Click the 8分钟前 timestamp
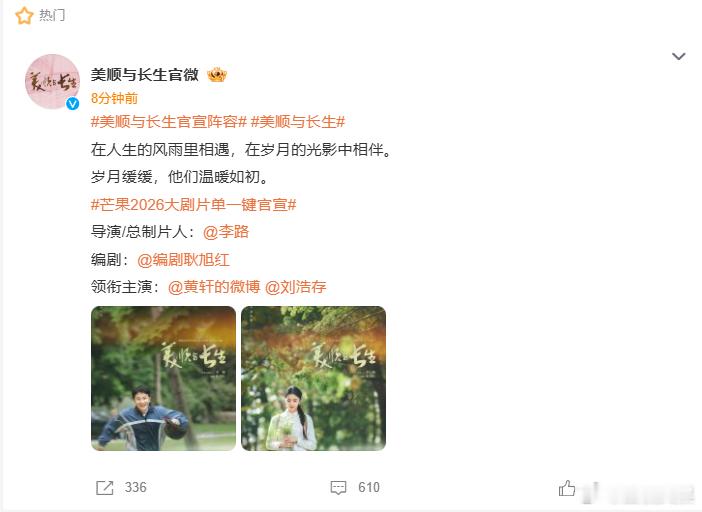The image size is (702, 512). coord(114,98)
